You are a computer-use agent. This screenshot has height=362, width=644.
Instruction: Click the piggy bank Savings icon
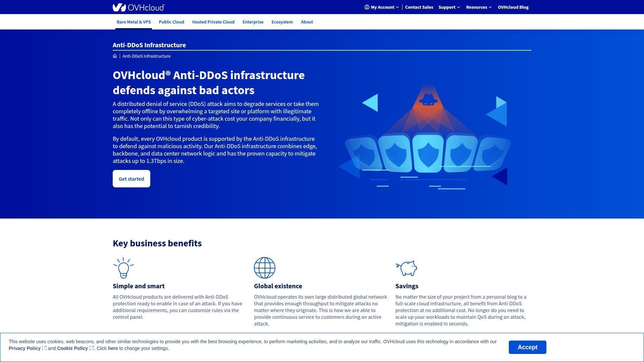point(406,268)
